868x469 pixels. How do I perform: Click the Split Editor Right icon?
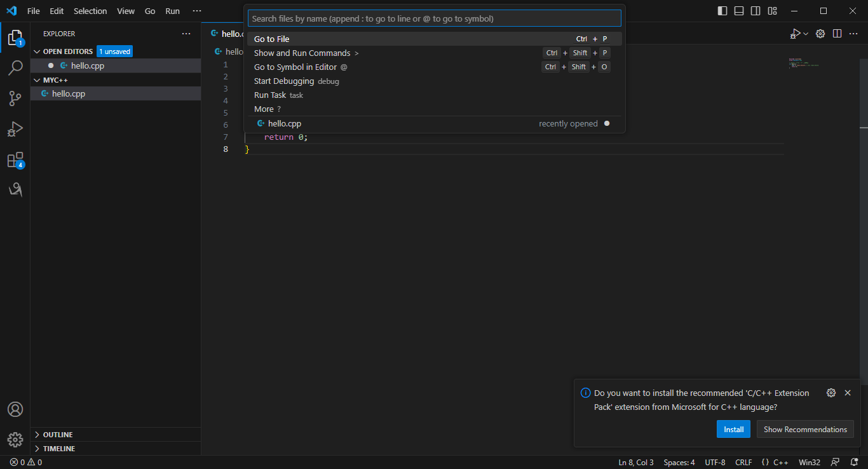837,34
